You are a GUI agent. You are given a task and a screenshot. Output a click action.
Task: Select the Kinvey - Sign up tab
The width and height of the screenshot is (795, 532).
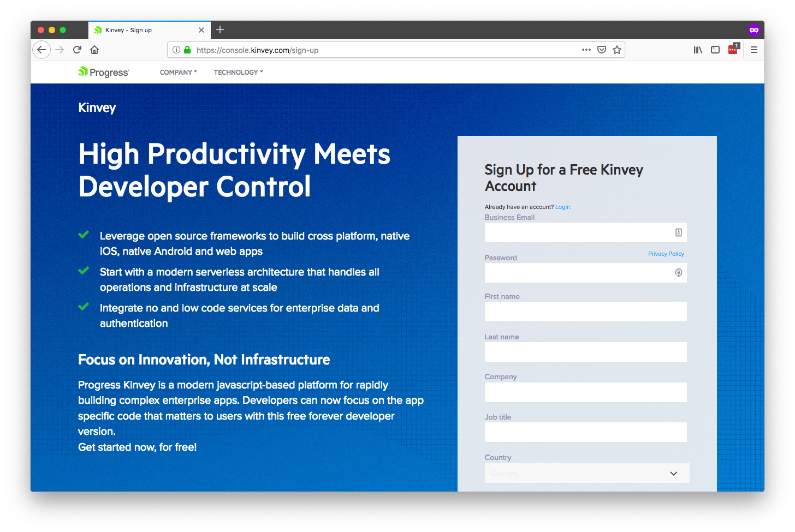142,30
